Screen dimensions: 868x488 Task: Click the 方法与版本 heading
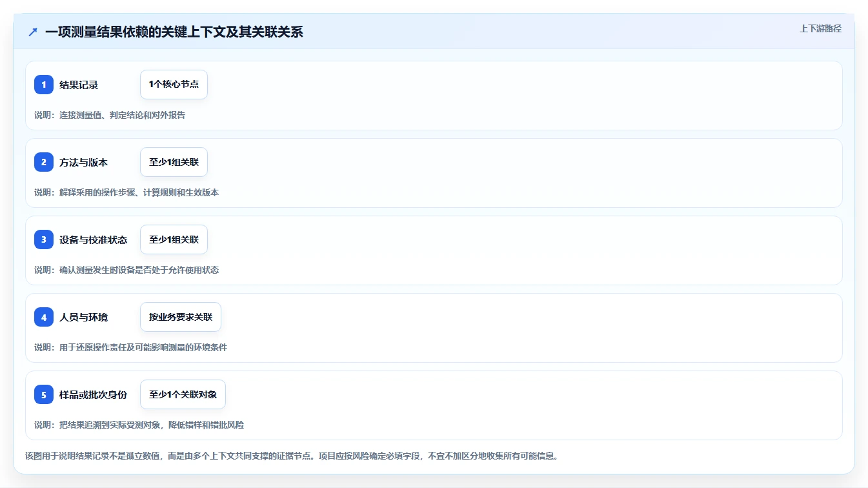click(x=83, y=162)
